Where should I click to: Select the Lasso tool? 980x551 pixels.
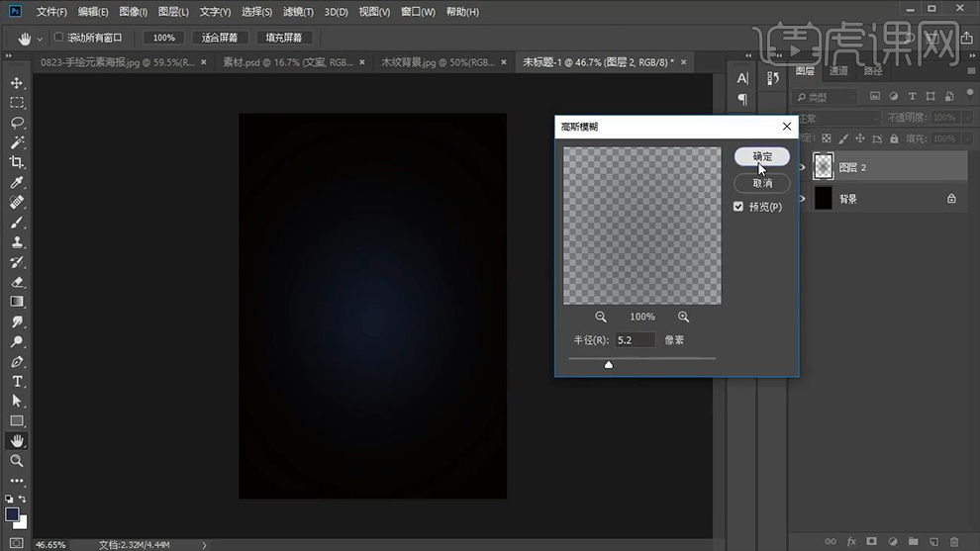[17, 123]
